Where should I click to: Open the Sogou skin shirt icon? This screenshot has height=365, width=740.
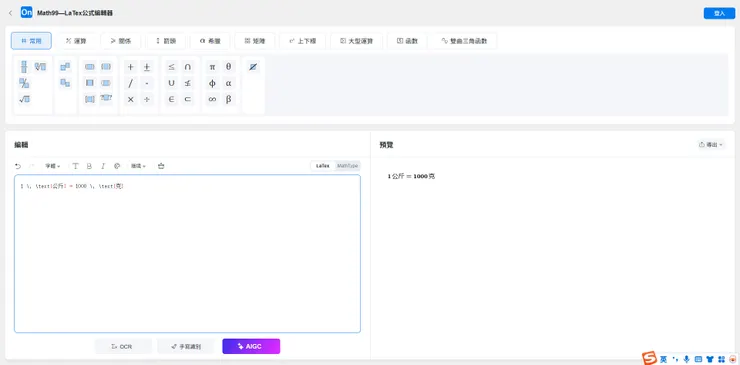point(710,359)
